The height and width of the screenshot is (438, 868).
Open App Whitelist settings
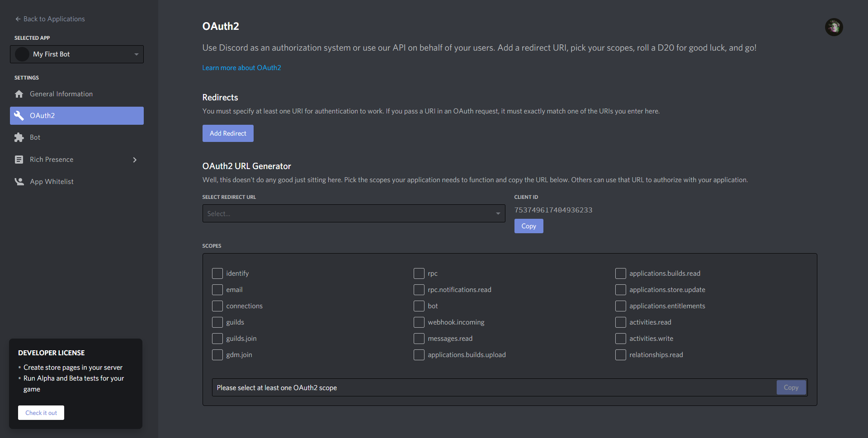pyautogui.click(x=77, y=182)
